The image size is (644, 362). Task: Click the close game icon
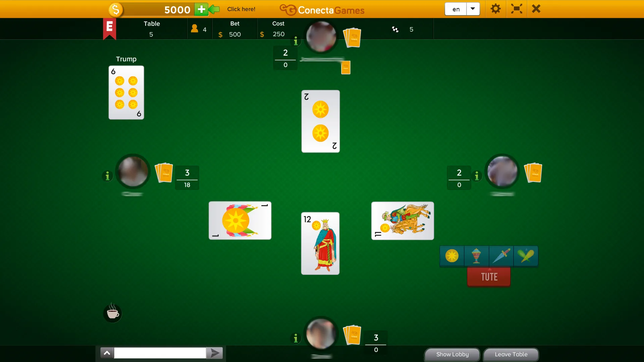[536, 9]
